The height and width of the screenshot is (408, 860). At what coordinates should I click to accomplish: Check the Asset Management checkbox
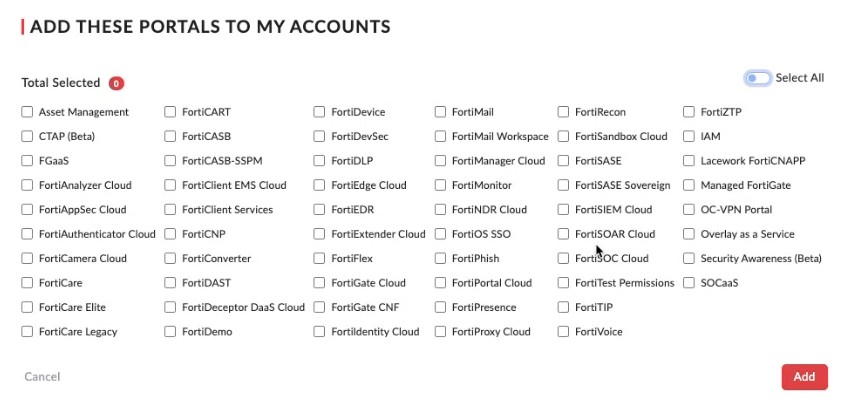[28, 112]
